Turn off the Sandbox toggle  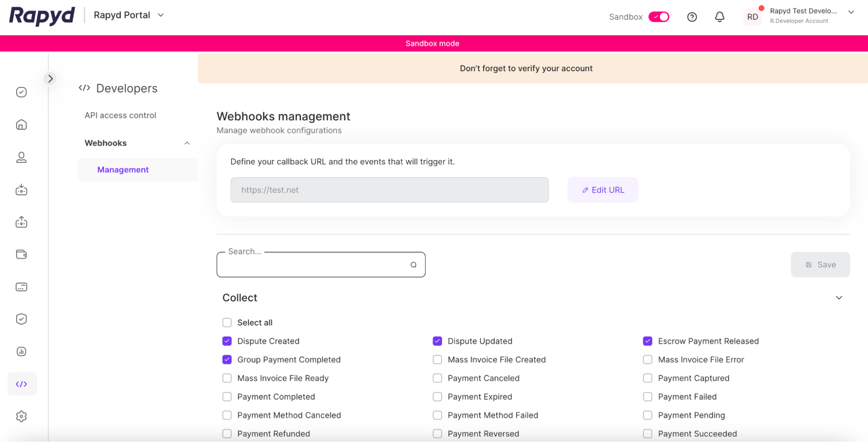(x=658, y=16)
